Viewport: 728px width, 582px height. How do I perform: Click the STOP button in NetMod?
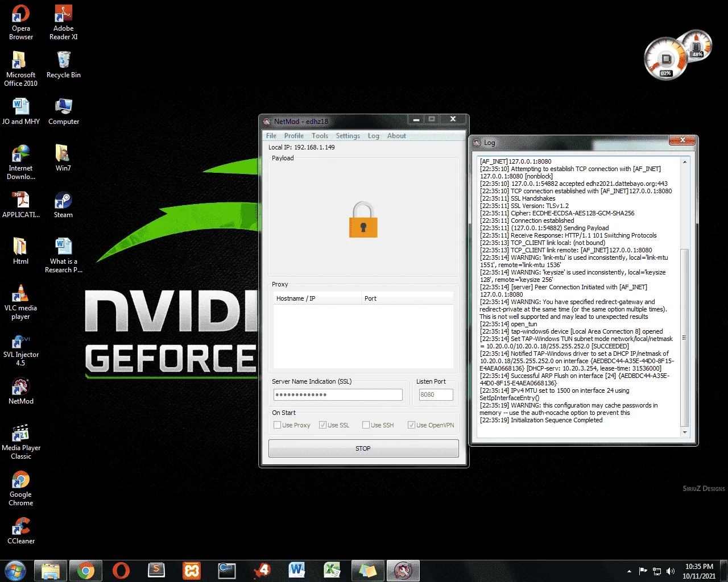[363, 448]
